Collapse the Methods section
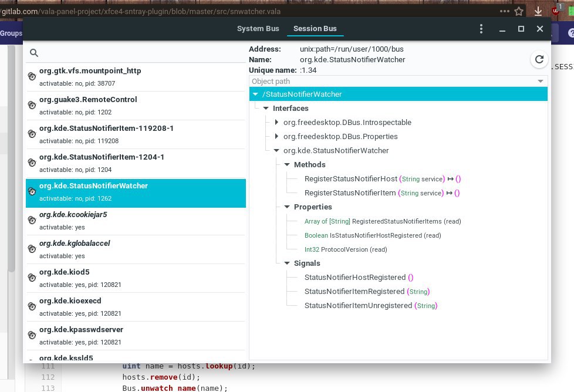The height and width of the screenshot is (392, 574). 287,165
